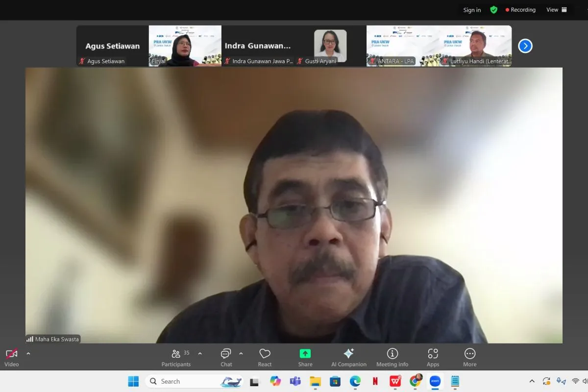
Task: Toggle the Video camera on
Action: pyautogui.click(x=12, y=357)
